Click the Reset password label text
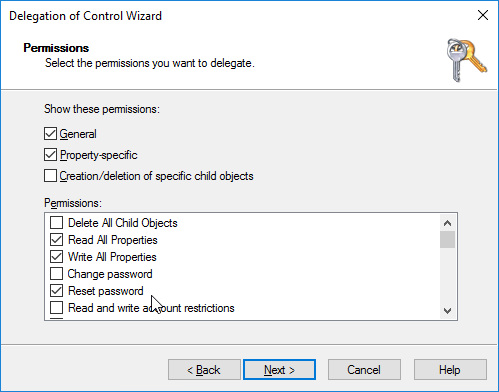The width and height of the screenshot is (499, 392). pyautogui.click(x=106, y=291)
